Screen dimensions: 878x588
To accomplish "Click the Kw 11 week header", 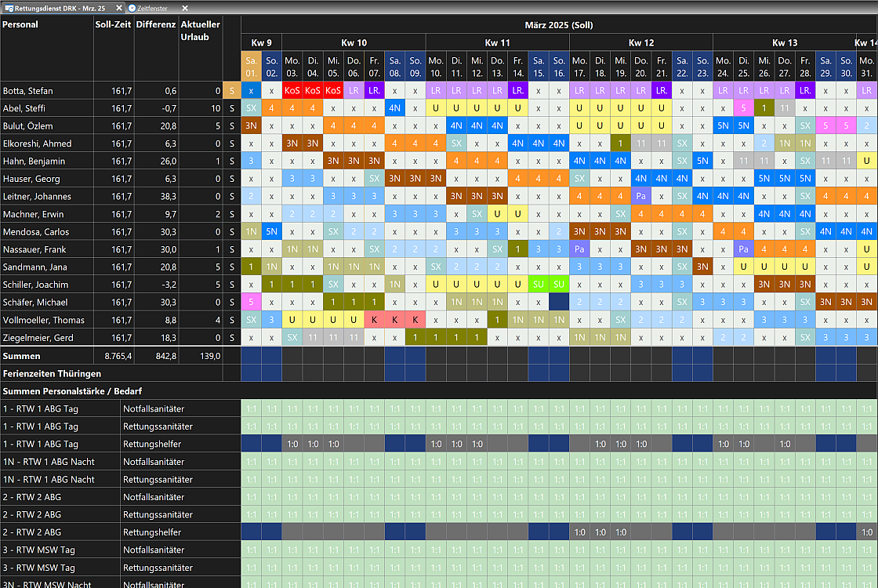I will coord(497,42).
